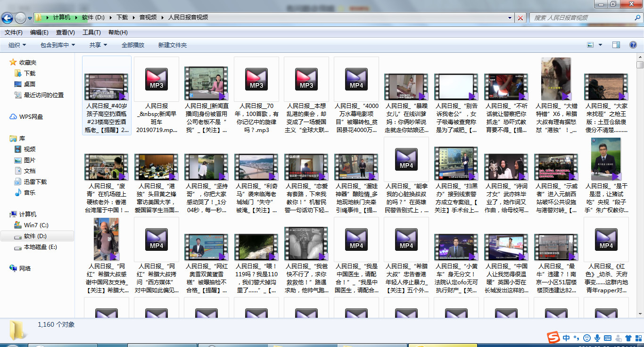Click the change view icon

tap(590, 45)
